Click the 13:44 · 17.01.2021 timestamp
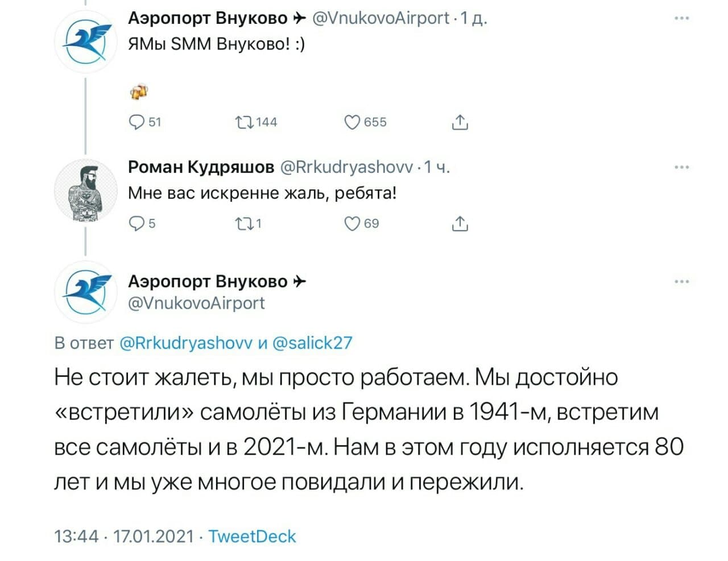This screenshot has height=561, width=728. tap(124, 537)
